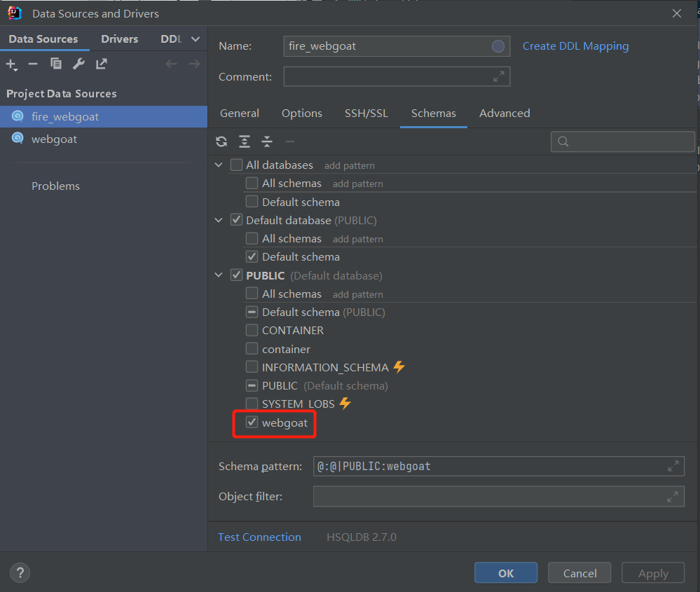Open help with question mark button
The image size is (700, 592).
[x=20, y=573]
